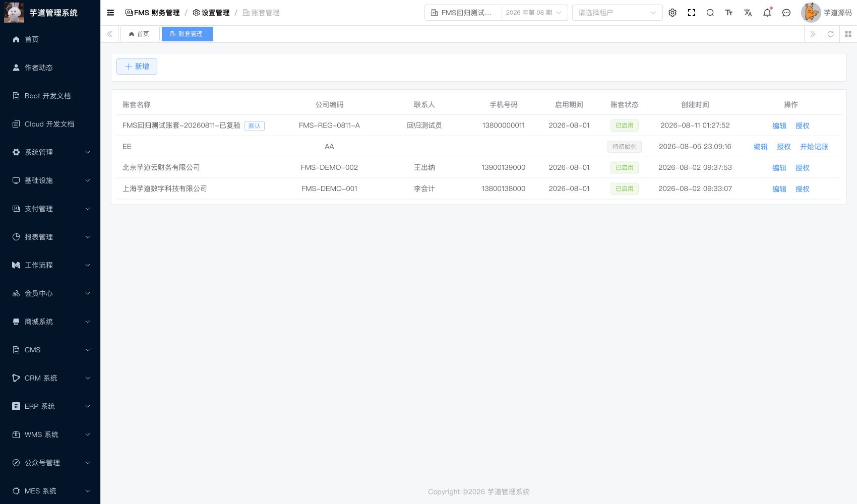The width and height of the screenshot is (857, 504).
Task: Expand 报表管理 menu chevron
Action: point(88,237)
